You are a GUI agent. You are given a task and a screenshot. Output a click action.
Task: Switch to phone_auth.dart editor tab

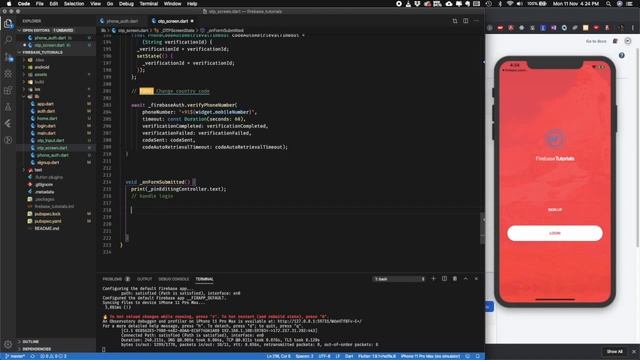click(x=122, y=21)
